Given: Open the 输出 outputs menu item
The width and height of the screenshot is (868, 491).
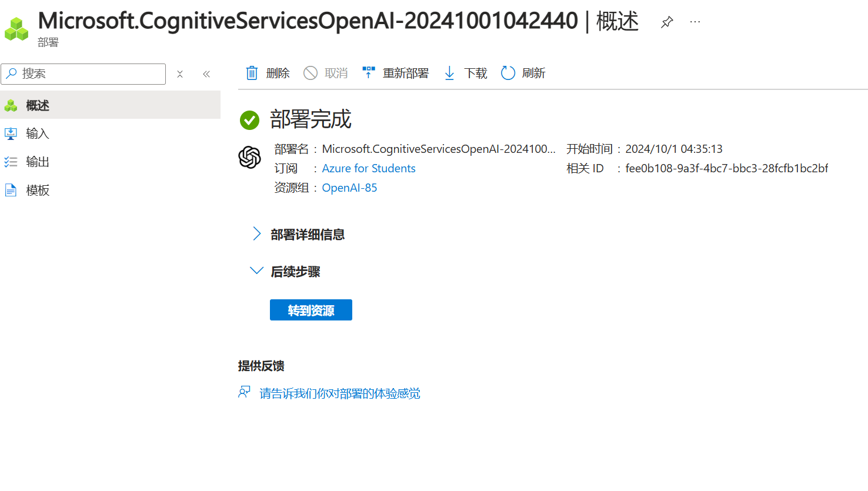Looking at the screenshot, I should click(x=111, y=162).
